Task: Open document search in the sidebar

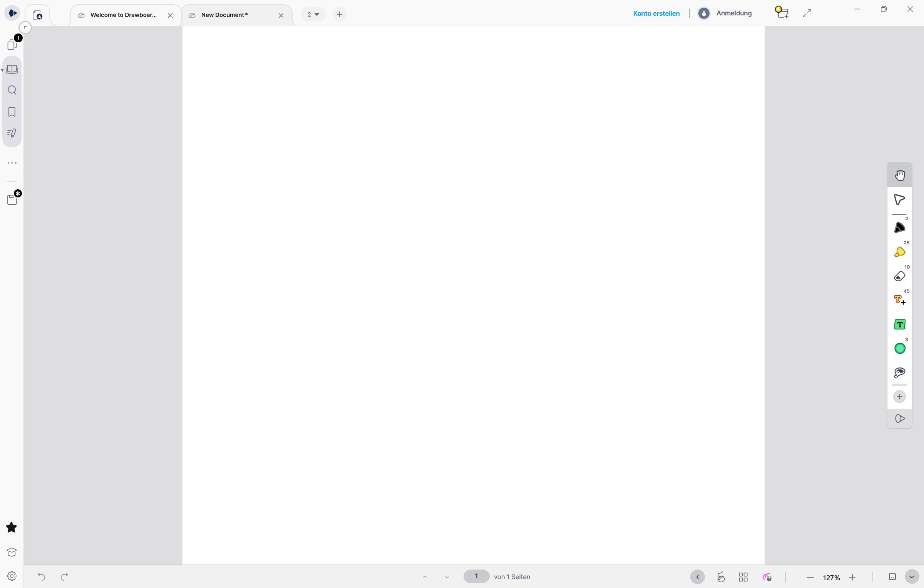Action: 12,90
